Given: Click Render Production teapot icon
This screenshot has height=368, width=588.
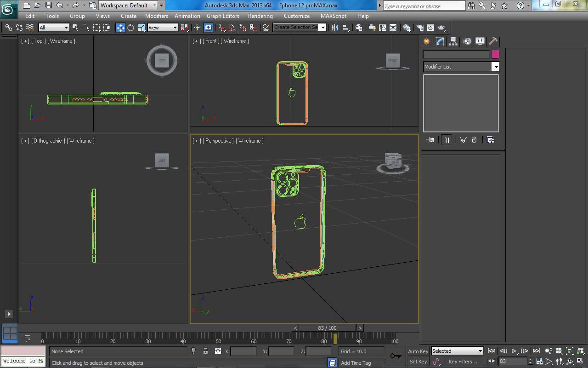Looking at the screenshot, I should click(x=442, y=28).
